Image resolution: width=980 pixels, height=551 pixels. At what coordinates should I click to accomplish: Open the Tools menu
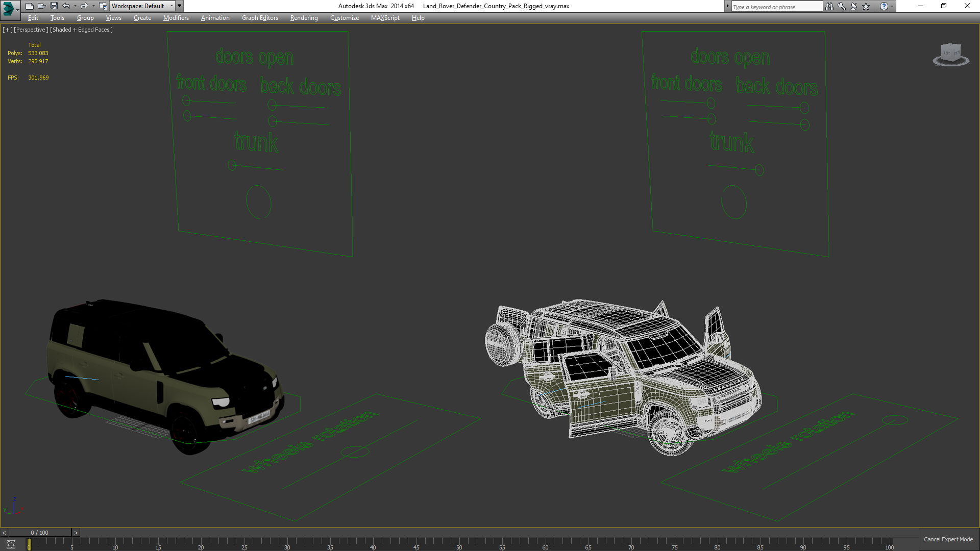point(57,18)
